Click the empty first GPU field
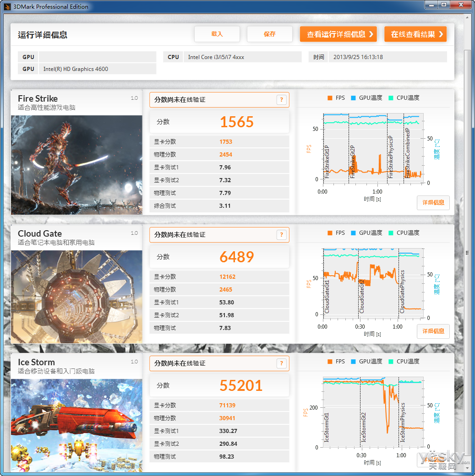This screenshot has width=475, height=476. click(98, 57)
